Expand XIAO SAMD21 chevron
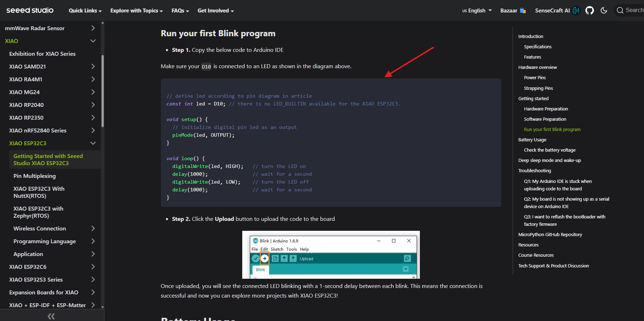Screen dimensions: 644x321 (93, 66)
